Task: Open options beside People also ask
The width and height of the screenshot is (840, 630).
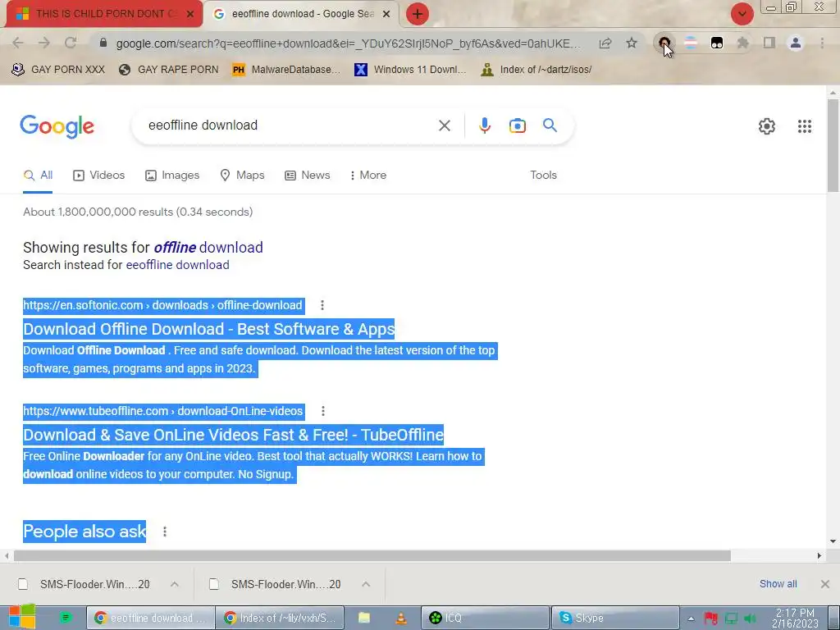Action: pyautogui.click(x=164, y=532)
